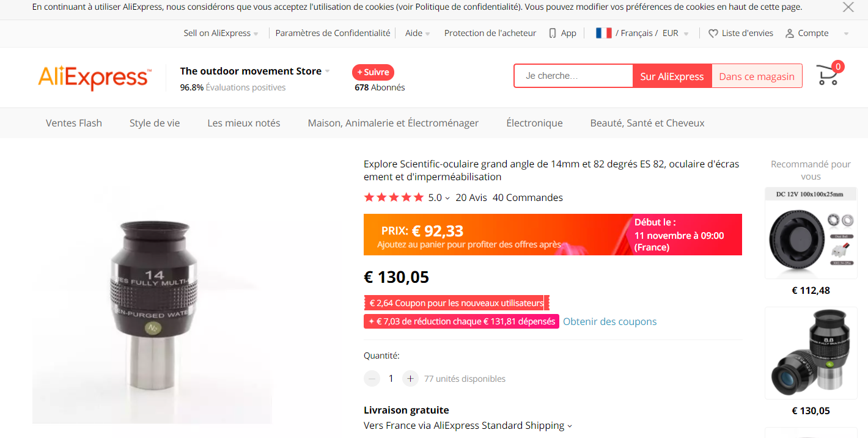
Task: Click the AliExpress logo
Action: 94,78
